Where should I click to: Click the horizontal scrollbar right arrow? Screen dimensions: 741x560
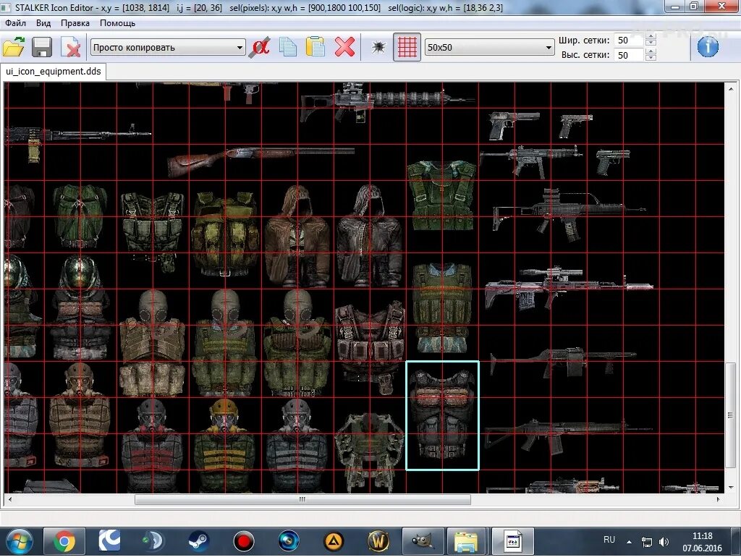(x=718, y=499)
